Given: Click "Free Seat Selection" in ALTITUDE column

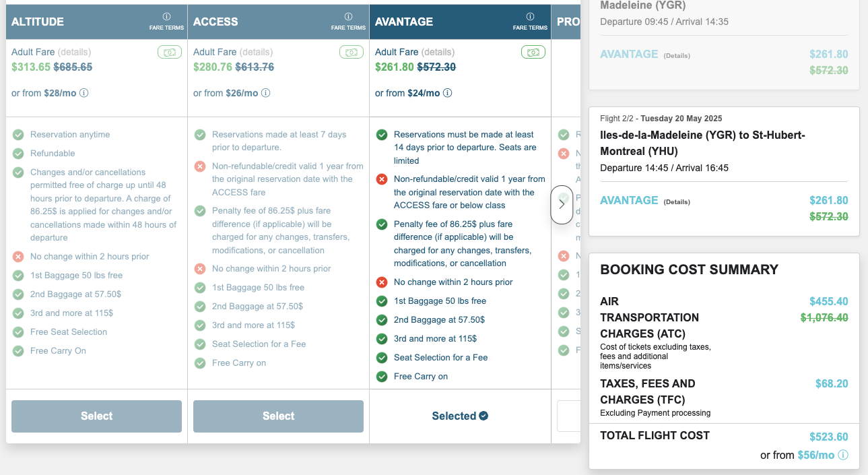Looking at the screenshot, I should 69,332.
